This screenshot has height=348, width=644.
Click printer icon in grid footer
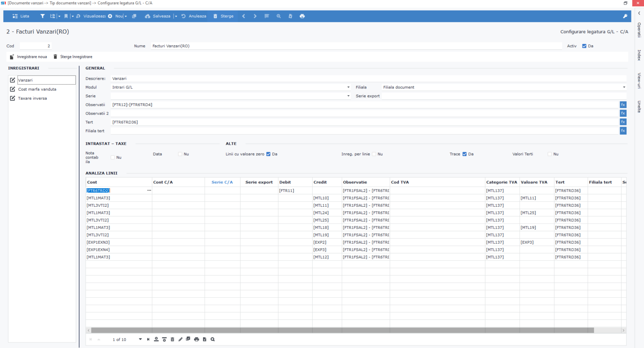[x=196, y=339]
